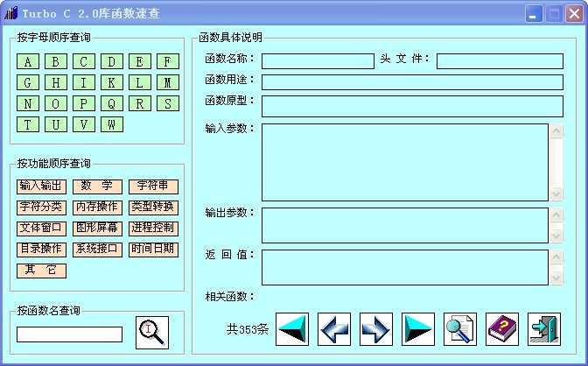The image size is (588, 366).
Task: Jump to the first record using the cyan left triangle
Action: (x=292, y=329)
